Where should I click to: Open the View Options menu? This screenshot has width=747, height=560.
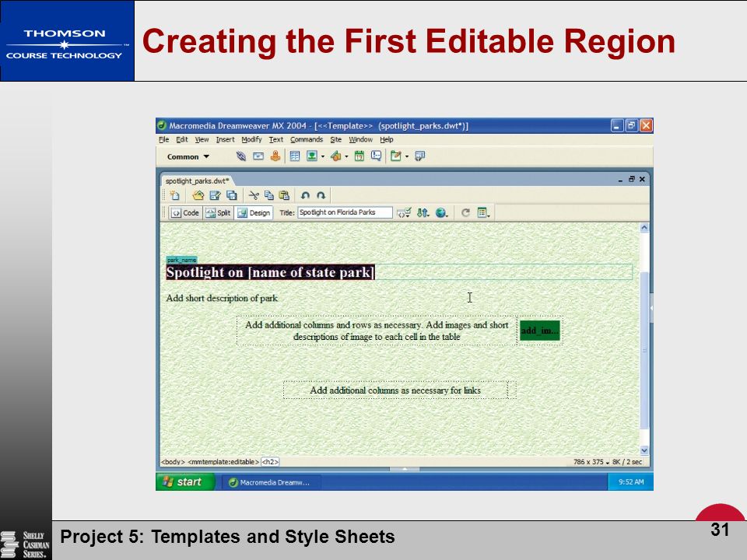point(483,213)
